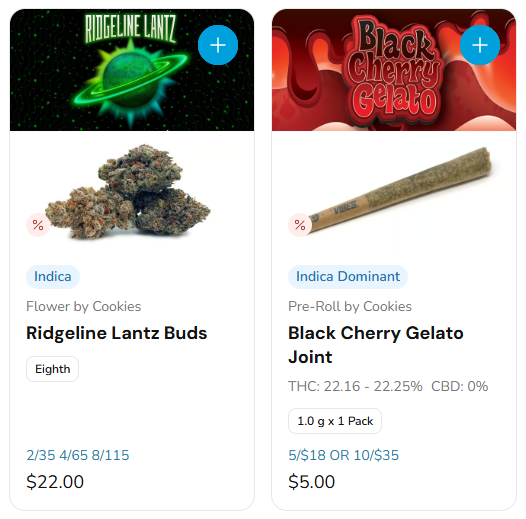Open Pre-Roll by Cookies brand link
This screenshot has height=519, width=526.
coord(350,307)
